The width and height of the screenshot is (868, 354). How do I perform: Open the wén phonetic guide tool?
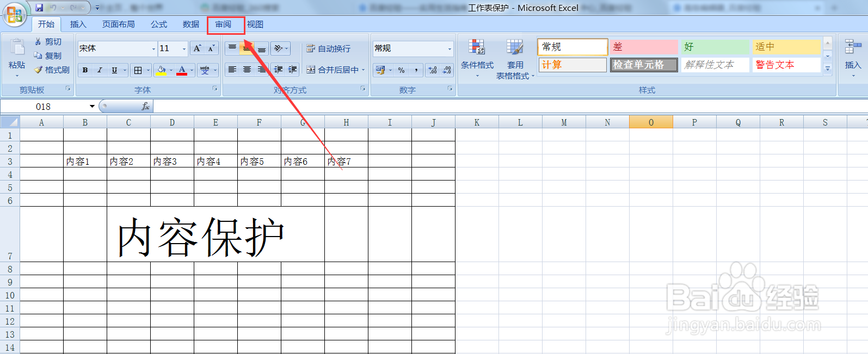(205, 70)
